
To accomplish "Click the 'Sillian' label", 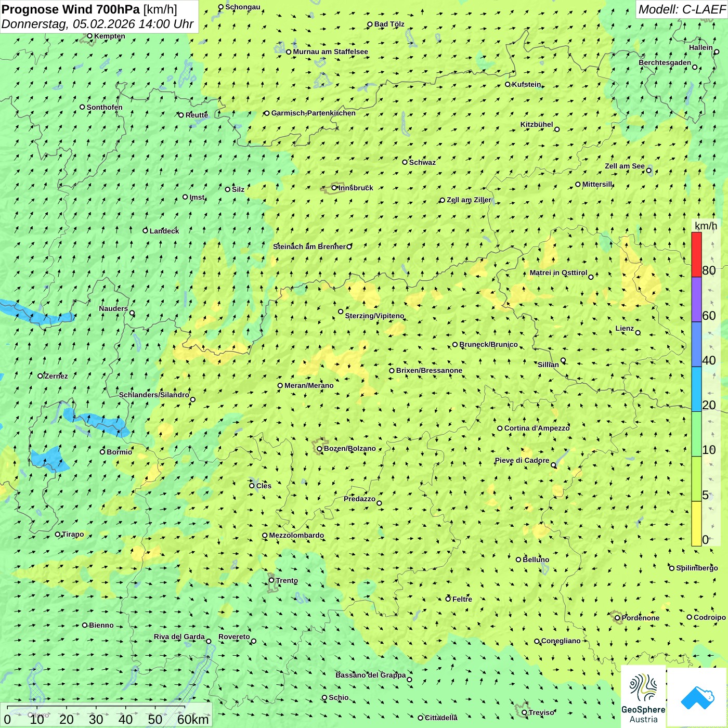I will [x=548, y=365].
